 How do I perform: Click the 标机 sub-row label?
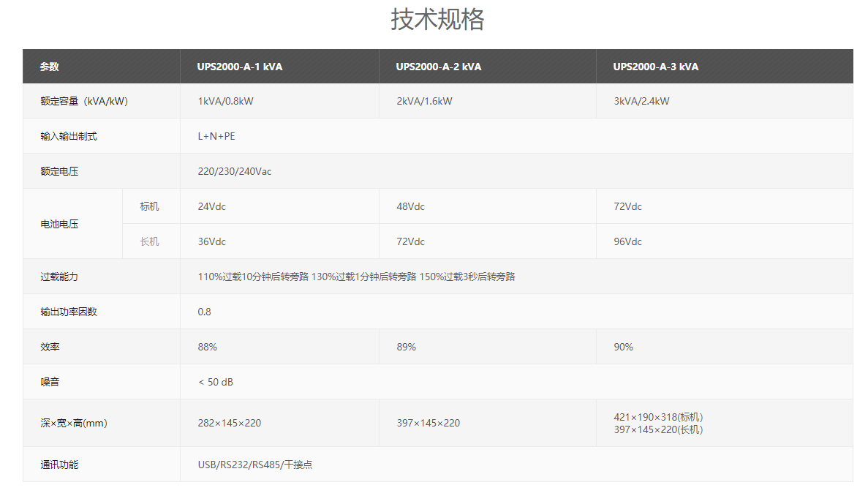tap(149, 206)
